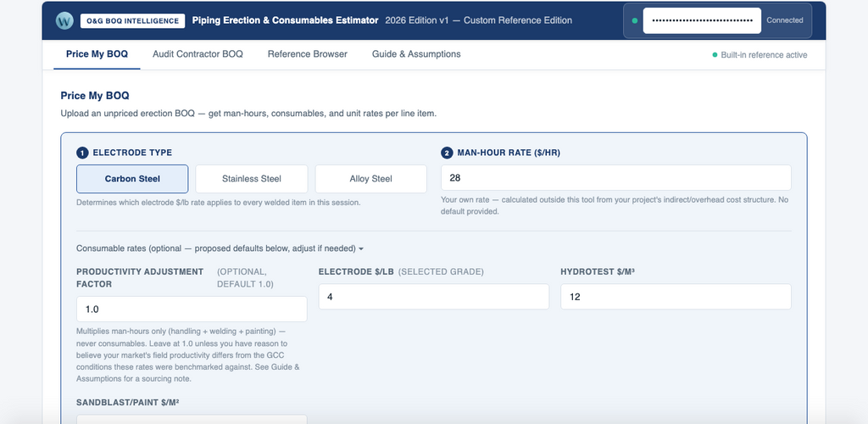Click the Connected status label
Viewport: 868px width, 424px height.
coord(784,20)
